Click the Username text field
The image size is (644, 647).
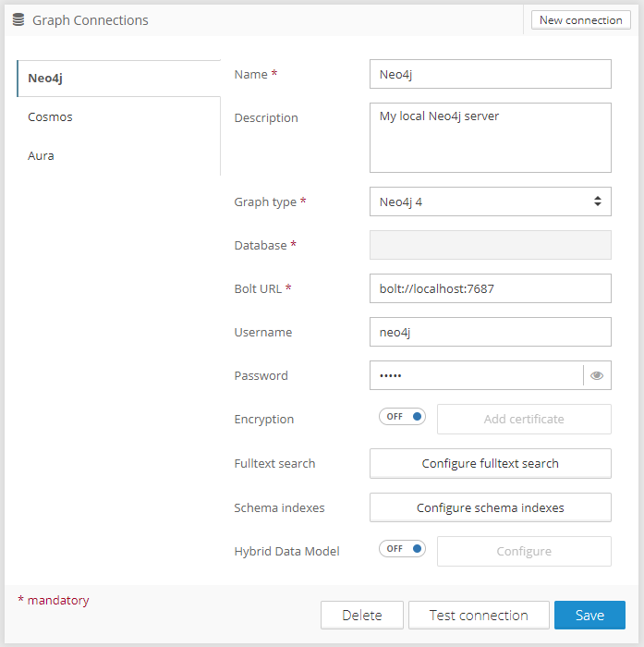490,332
